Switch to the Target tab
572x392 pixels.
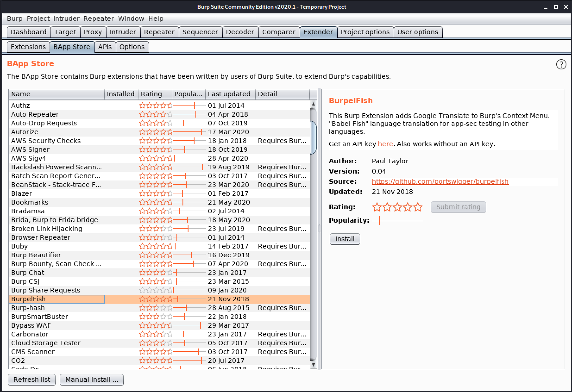(65, 32)
